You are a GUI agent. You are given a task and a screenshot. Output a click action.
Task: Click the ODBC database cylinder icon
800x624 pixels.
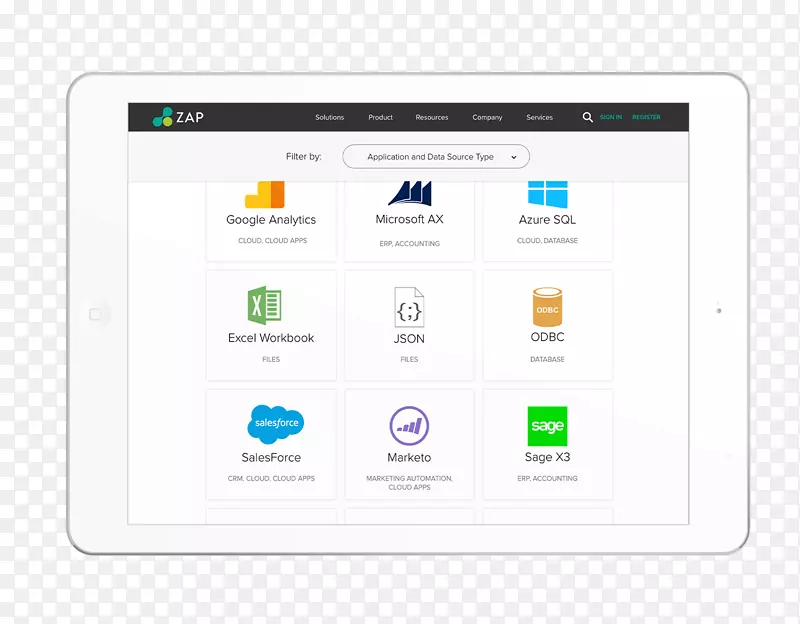[x=547, y=307]
